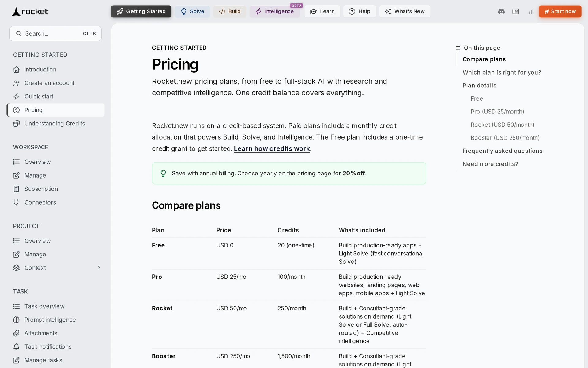Jump to Compare plans section
Viewport: 588px width, 368px height.
tap(484, 59)
